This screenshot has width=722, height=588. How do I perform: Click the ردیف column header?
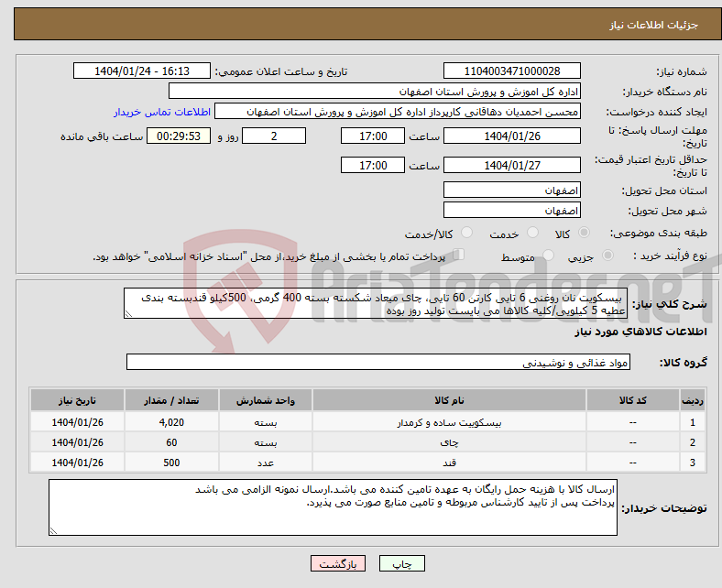click(x=693, y=400)
